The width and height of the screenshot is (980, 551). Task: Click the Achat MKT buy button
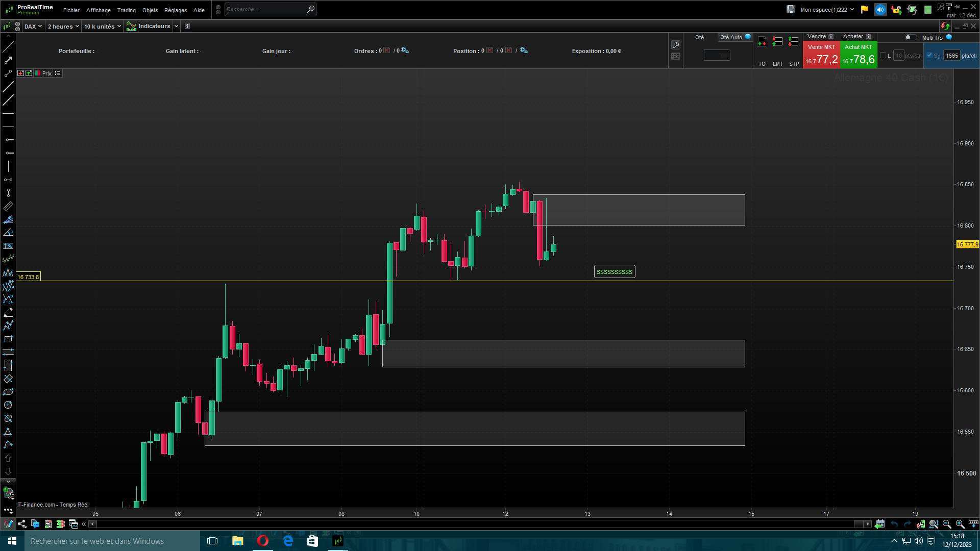[x=858, y=55]
